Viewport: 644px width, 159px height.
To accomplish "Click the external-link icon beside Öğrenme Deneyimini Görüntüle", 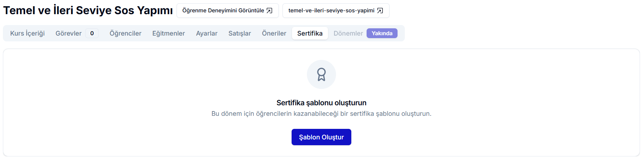I will [269, 11].
